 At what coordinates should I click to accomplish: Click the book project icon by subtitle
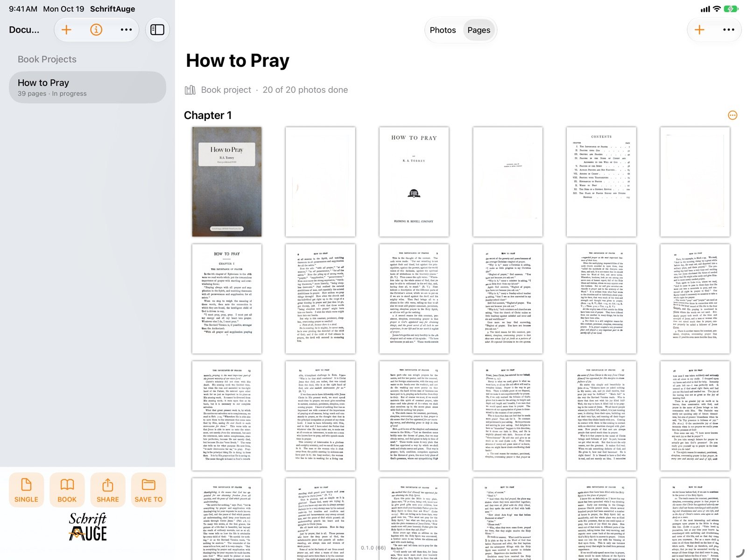tap(190, 90)
